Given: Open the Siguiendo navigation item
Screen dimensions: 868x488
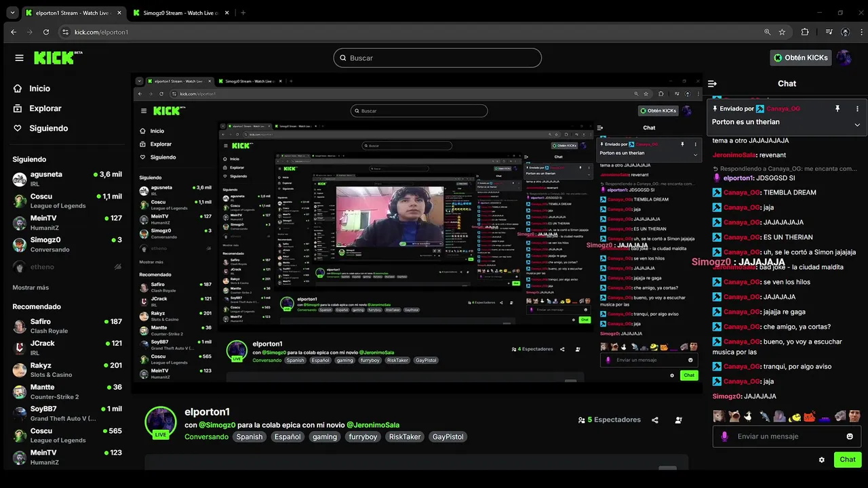Looking at the screenshot, I should point(41,128).
